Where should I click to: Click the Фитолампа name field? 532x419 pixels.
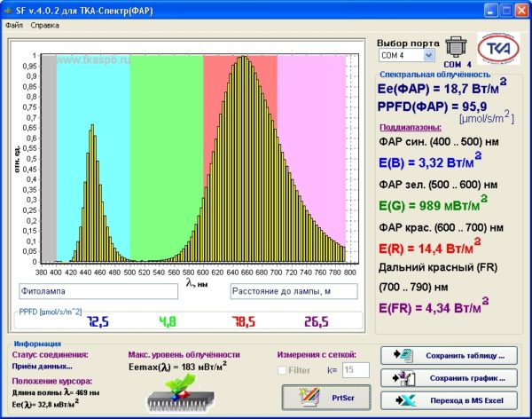[98, 291]
